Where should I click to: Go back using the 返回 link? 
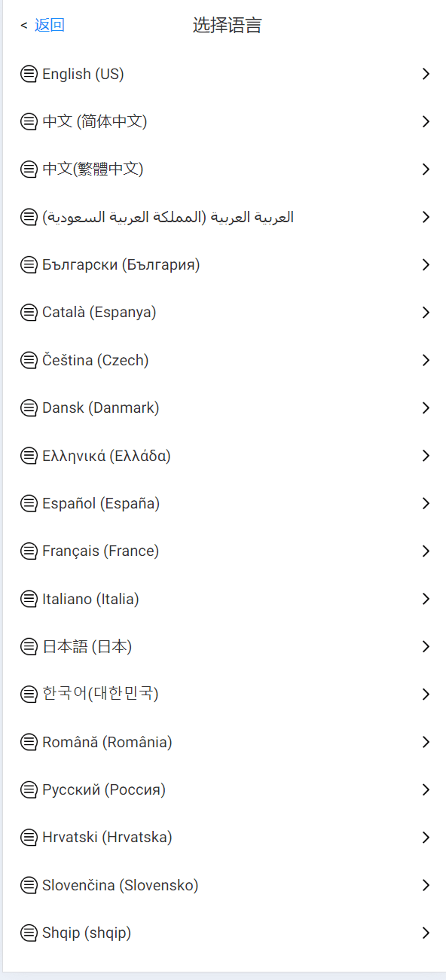50,25
